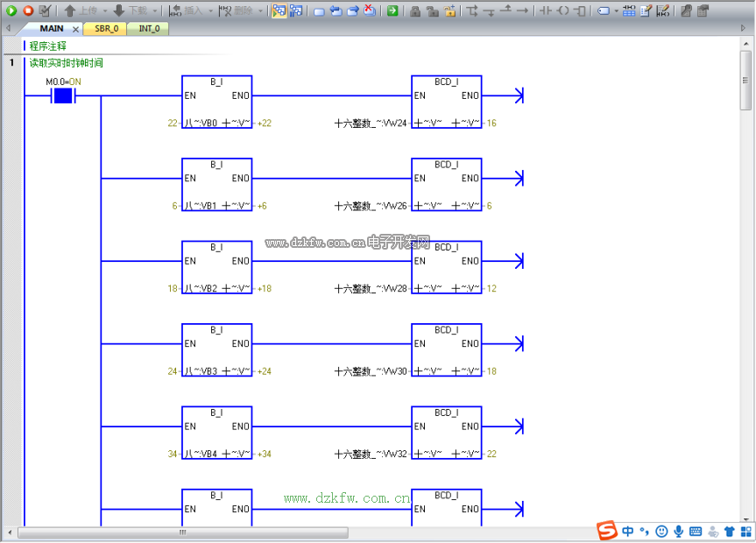
Task: Click the horizontal scrollbar at the bottom
Action: tap(182, 532)
